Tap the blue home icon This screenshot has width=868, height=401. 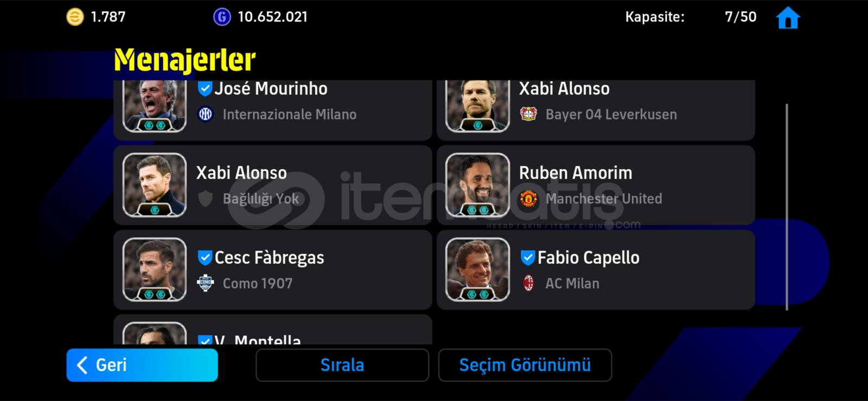pos(788,17)
